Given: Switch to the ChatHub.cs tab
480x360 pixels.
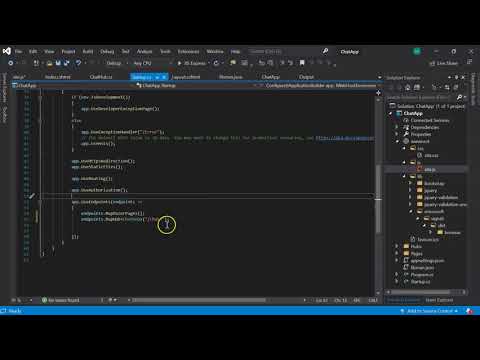Looking at the screenshot, I should point(101,77).
